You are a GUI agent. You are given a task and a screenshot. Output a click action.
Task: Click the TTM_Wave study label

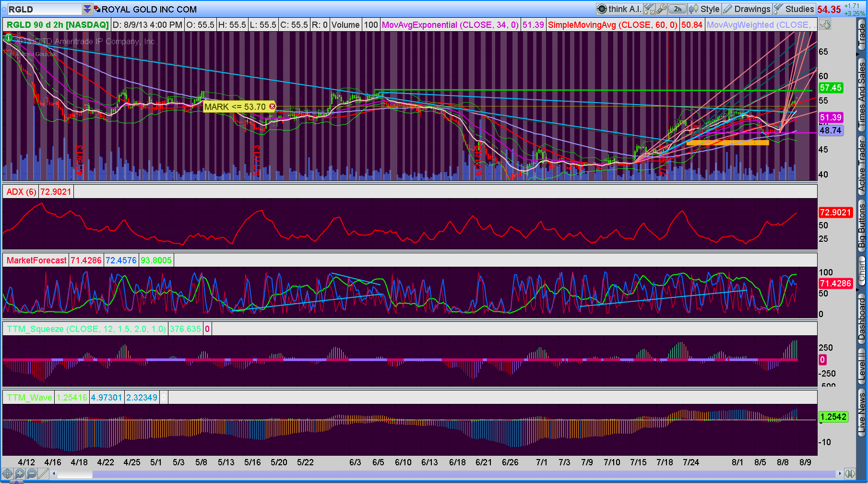click(29, 398)
